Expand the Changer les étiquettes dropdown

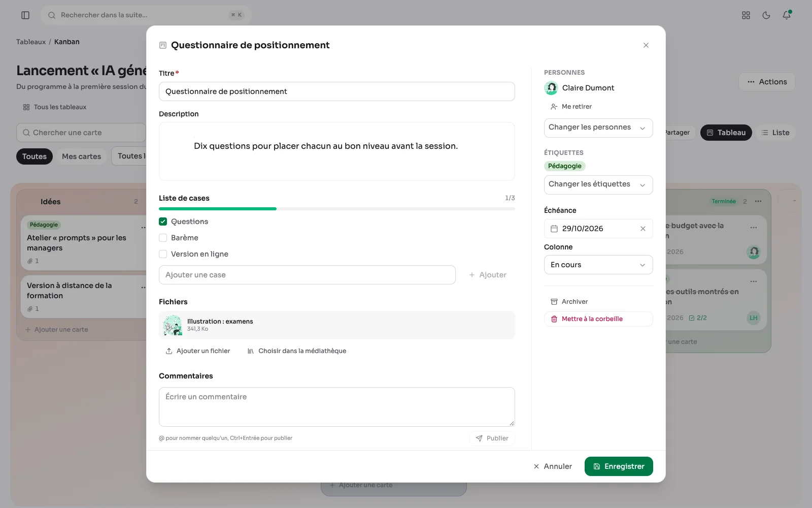click(598, 185)
